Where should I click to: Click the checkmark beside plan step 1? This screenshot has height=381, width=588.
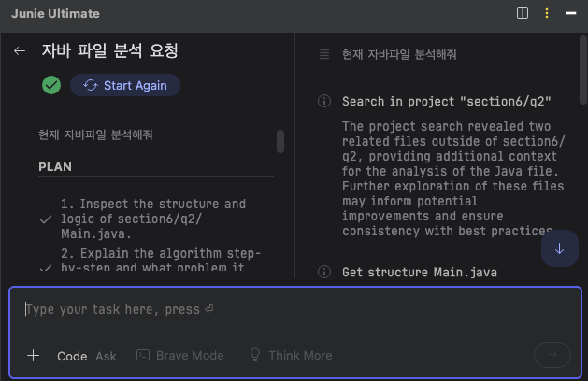(x=46, y=219)
